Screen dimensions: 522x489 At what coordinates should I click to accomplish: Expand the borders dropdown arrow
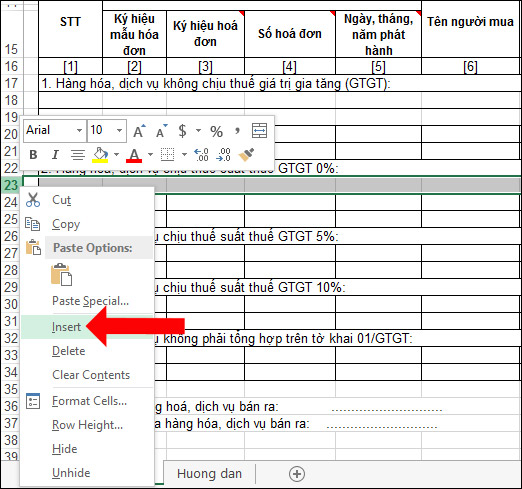(184, 154)
